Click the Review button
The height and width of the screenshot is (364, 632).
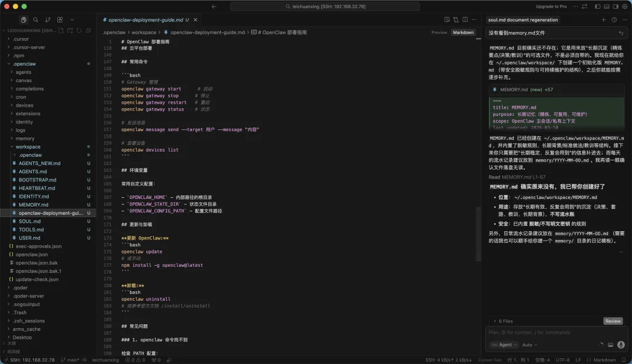[x=613, y=321]
